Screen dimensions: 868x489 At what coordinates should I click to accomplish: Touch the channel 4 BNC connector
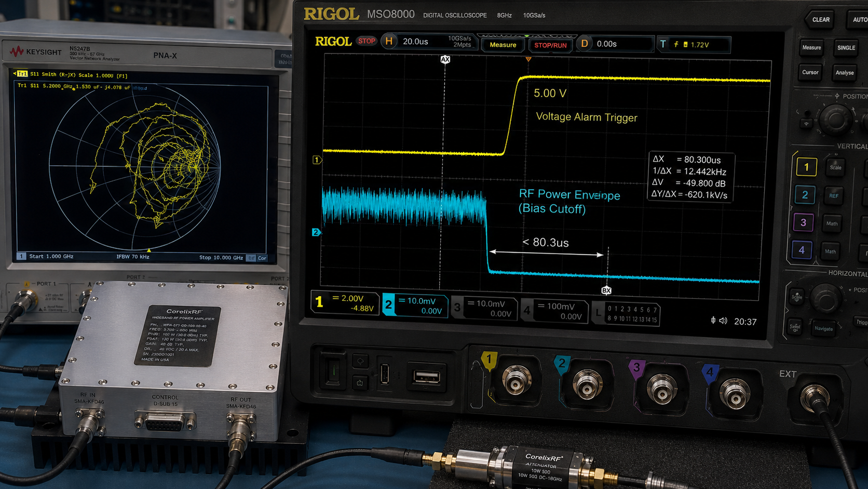pos(735,393)
